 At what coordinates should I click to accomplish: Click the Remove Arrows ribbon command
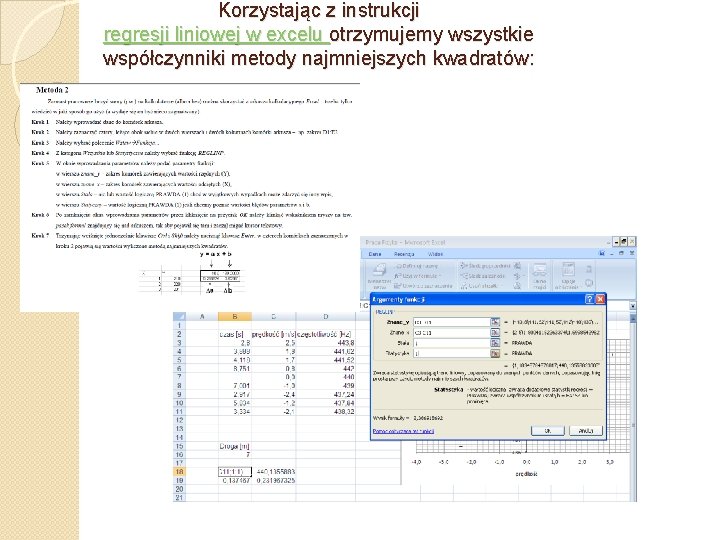pos(479,286)
